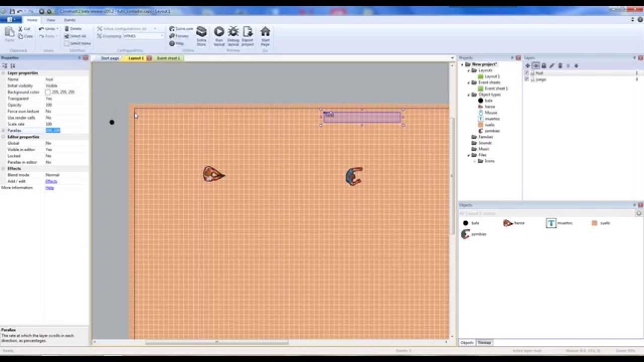This screenshot has height=362, width=644.
Task: Select Layout 1 in Projects tree
Action: pyautogui.click(x=489, y=76)
